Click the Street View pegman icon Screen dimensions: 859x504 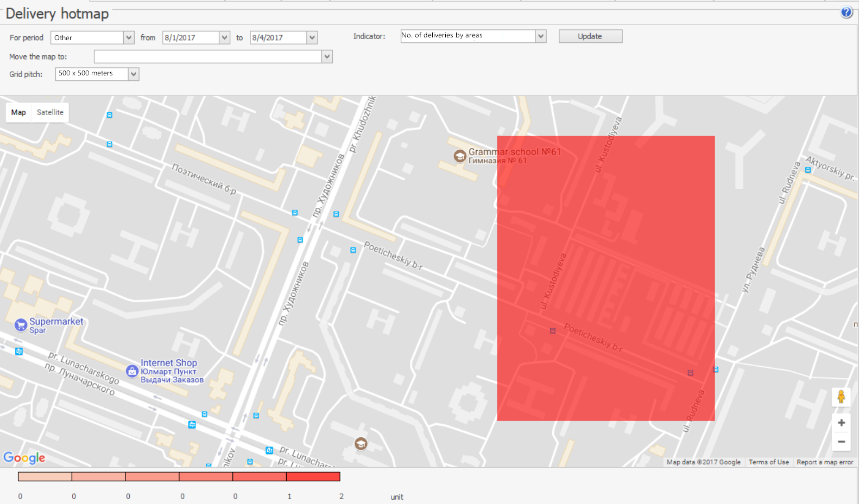click(x=841, y=397)
